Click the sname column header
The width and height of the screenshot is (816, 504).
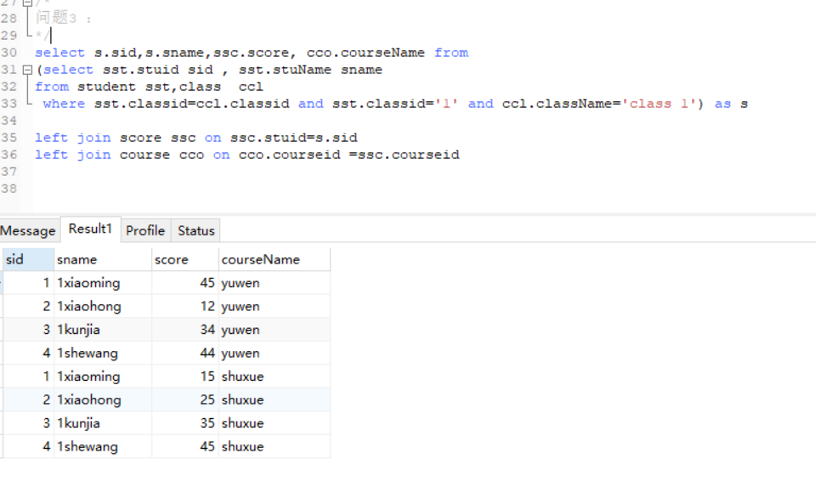click(x=103, y=259)
